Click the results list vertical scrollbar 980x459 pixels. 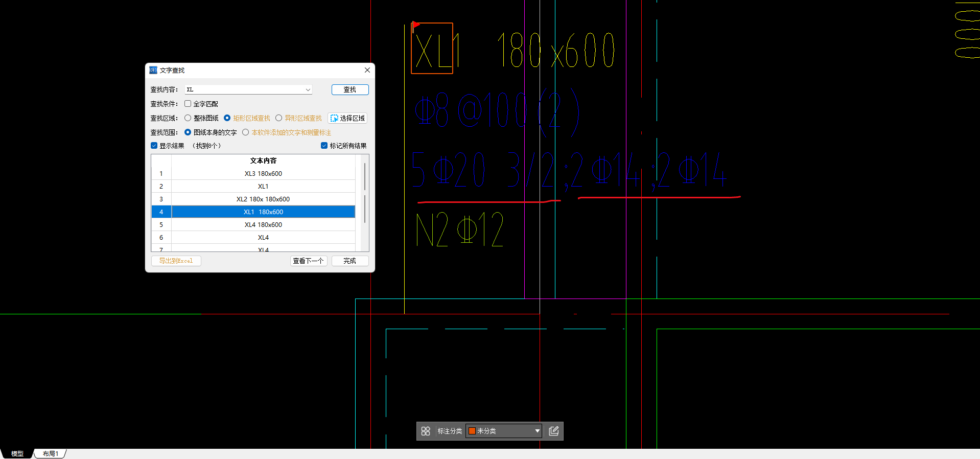365,193
